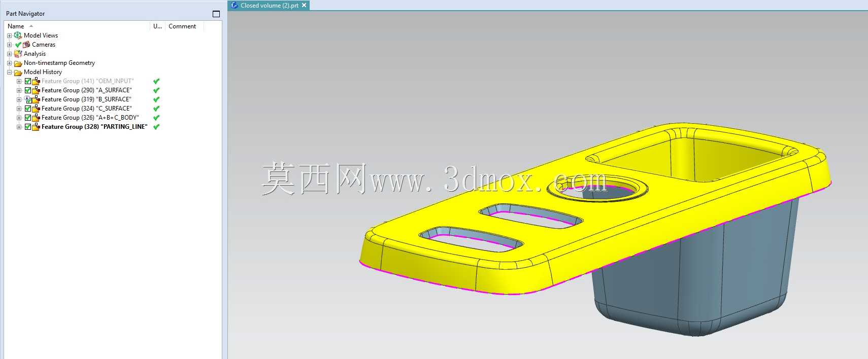This screenshot has height=359, width=868.
Task: Click up-to-date checkmark for A+B+C_BODY row
Action: click(156, 118)
